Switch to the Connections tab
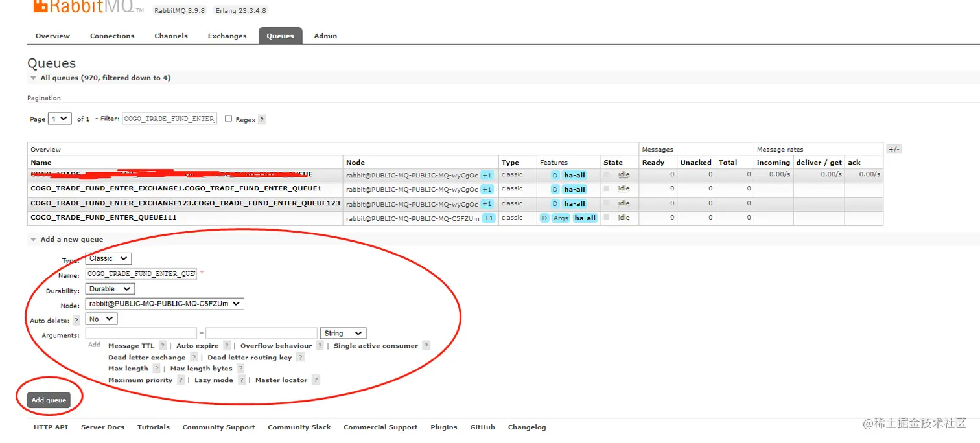This screenshot has width=980, height=443. tap(112, 36)
